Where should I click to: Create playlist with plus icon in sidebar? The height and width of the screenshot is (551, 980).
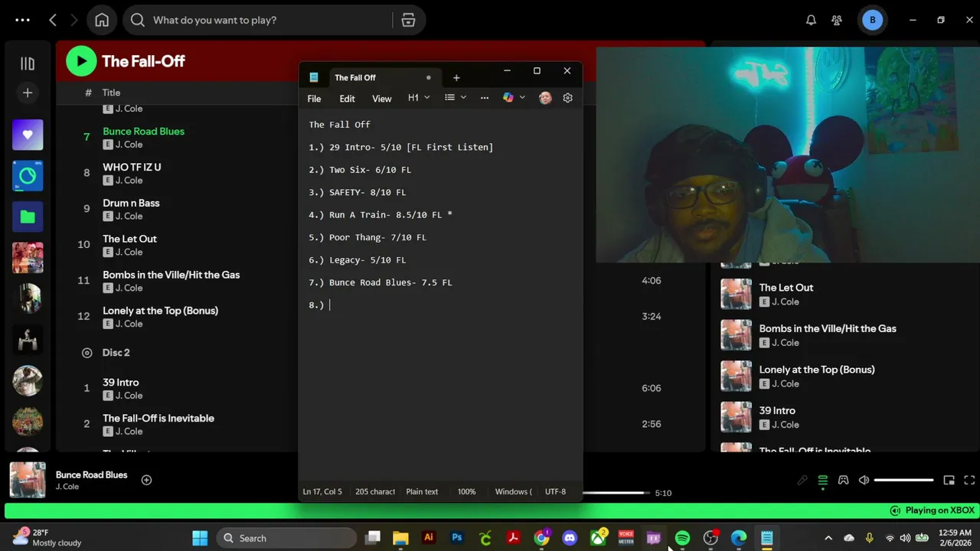point(28,93)
